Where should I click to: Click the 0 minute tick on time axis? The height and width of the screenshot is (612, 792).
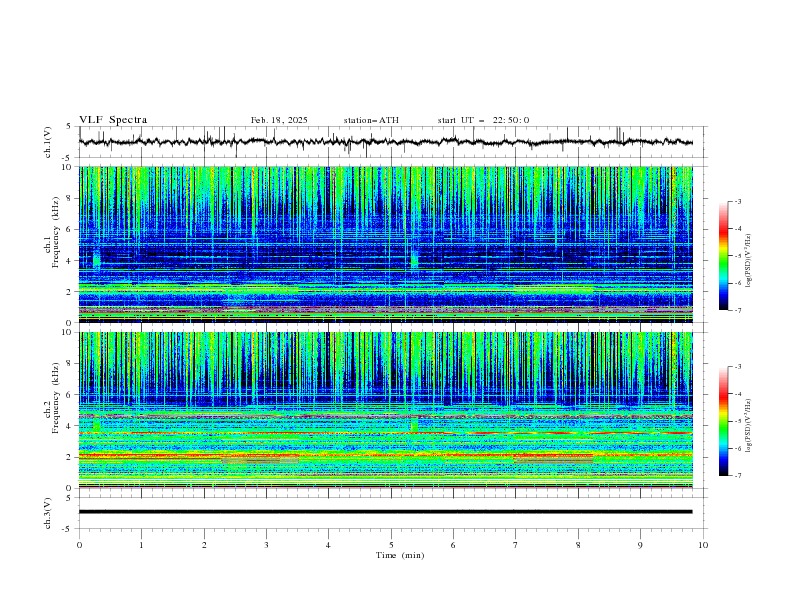coord(79,545)
